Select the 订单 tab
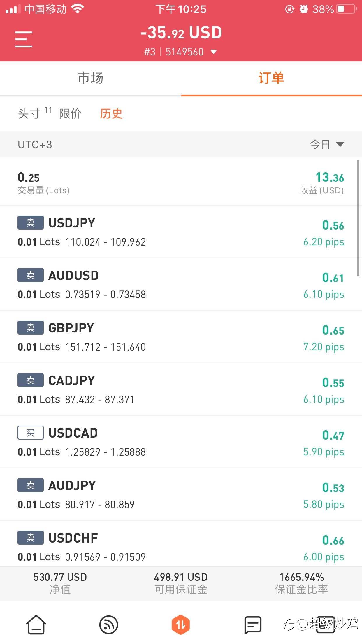The width and height of the screenshot is (362, 644). pos(271,78)
